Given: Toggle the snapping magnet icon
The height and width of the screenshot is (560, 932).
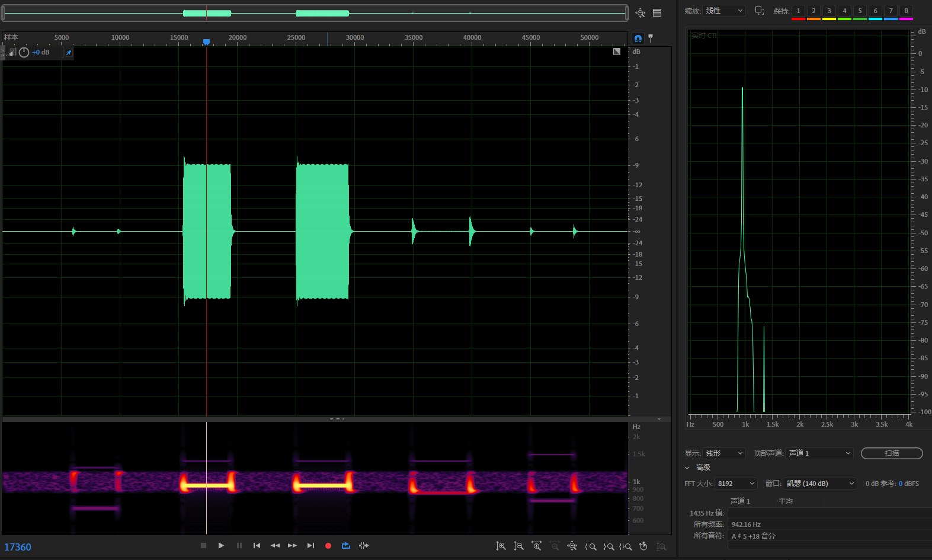Looking at the screenshot, I should point(638,39).
